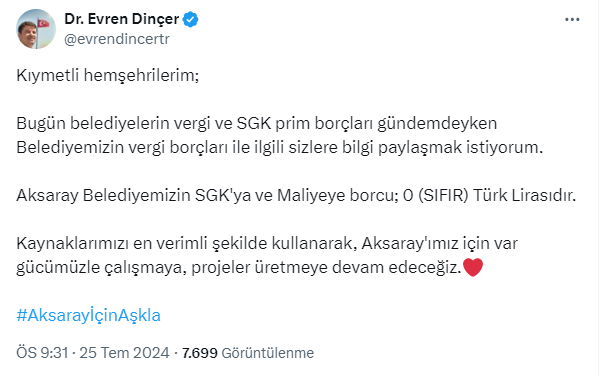Click the line starting Bugün belediyelerin vergi
Image resolution: width=612 pixels, height=376 pixels.
pos(257,123)
